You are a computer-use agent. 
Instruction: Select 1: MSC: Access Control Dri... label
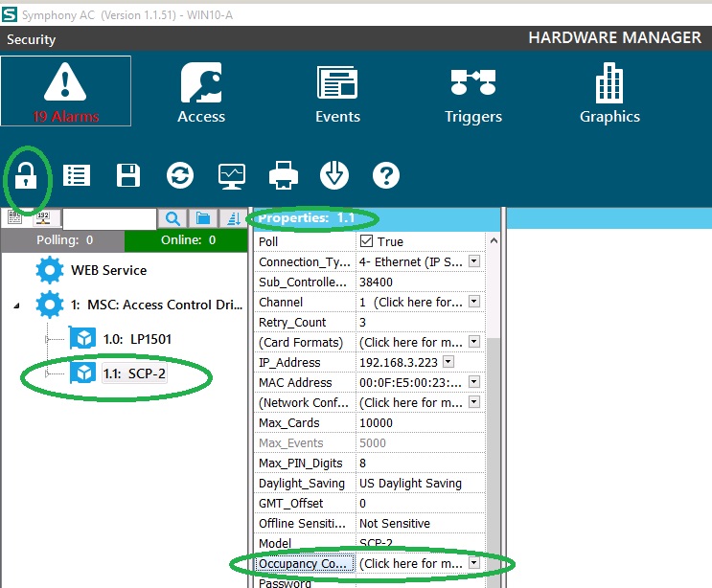coord(156,305)
